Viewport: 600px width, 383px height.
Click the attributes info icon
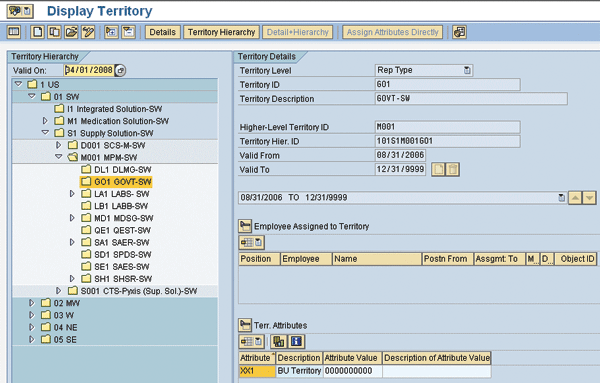coord(296,341)
